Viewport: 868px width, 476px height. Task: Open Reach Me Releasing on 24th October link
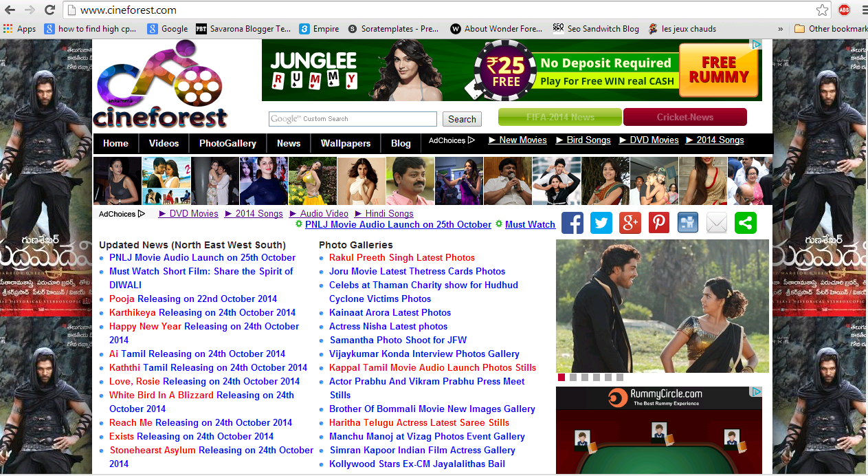click(201, 422)
